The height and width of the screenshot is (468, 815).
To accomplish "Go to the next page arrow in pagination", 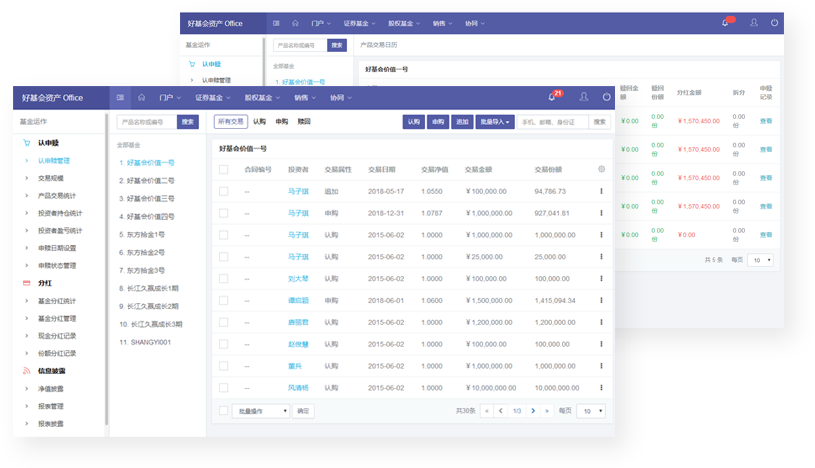I will (533, 411).
